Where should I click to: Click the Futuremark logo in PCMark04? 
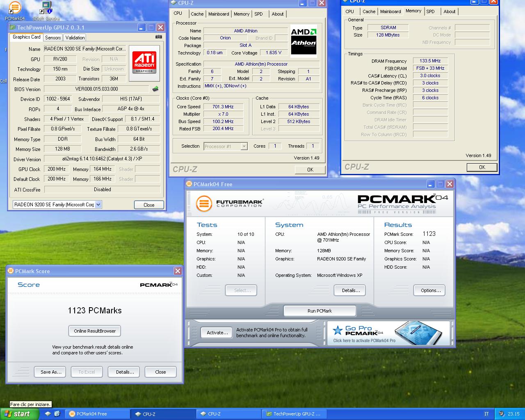coord(229,203)
